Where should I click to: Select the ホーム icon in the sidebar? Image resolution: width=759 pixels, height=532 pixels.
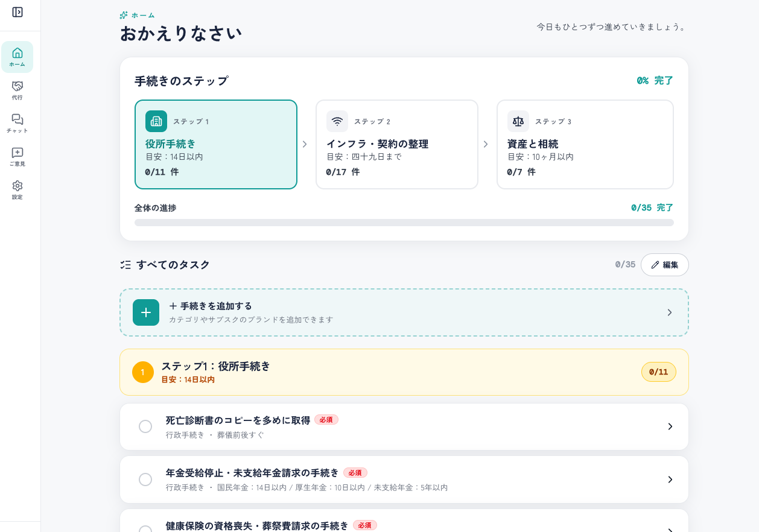[17, 57]
